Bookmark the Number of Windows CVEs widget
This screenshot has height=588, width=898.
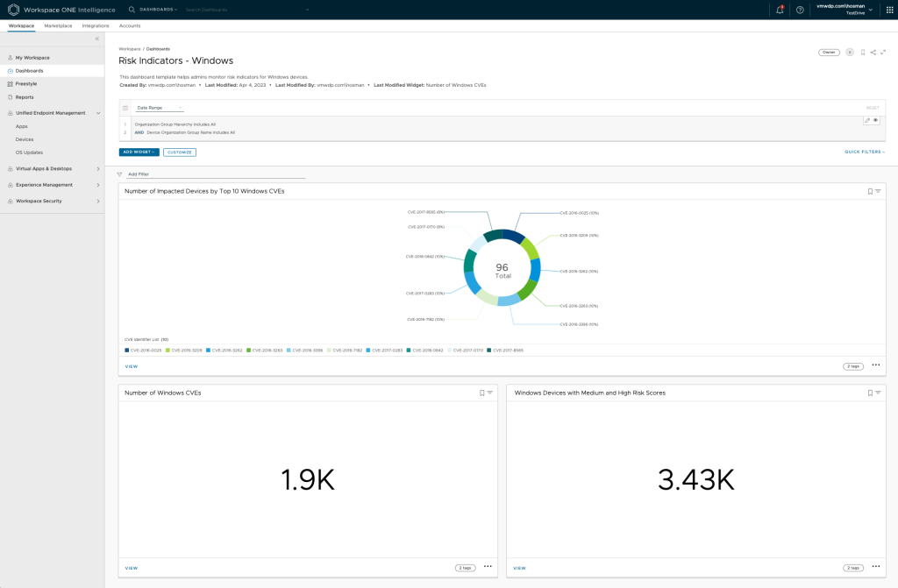coord(481,393)
